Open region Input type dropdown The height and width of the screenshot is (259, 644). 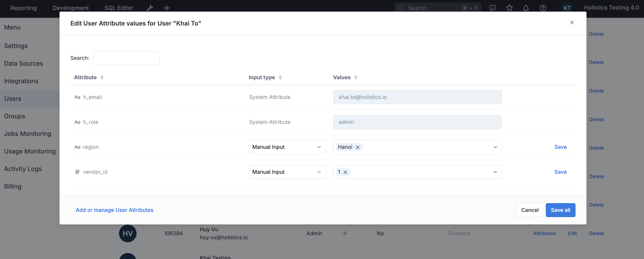pyautogui.click(x=287, y=147)
